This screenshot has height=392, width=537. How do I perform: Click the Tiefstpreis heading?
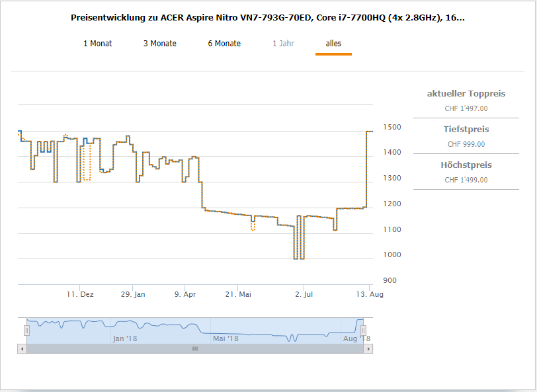click(466, 130)
